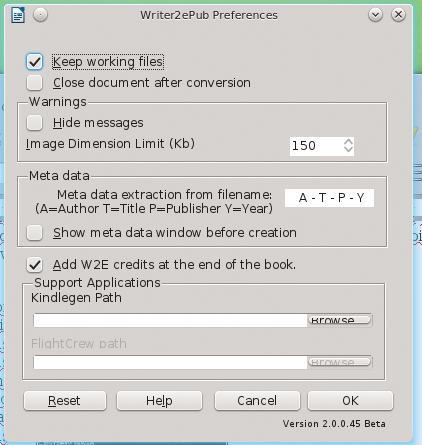Select the A - T - P - Y filename pattern field

point(329,198)
